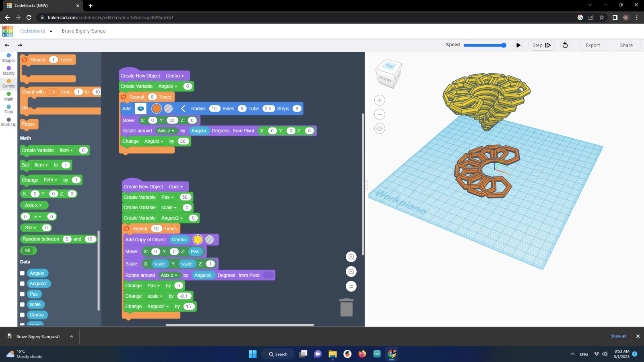Open the Axis x dropdown in palette
This screenshot has height=362, width=644.
point(33,205)
